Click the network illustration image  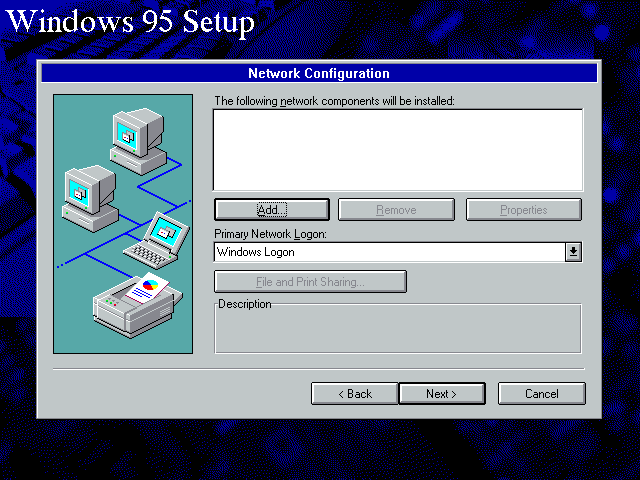123,224
